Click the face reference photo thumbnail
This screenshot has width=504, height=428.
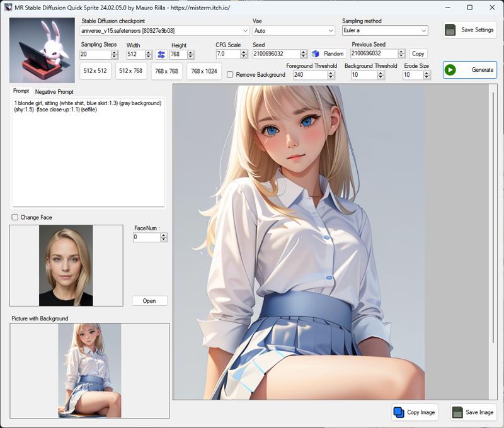pos(66,266)
